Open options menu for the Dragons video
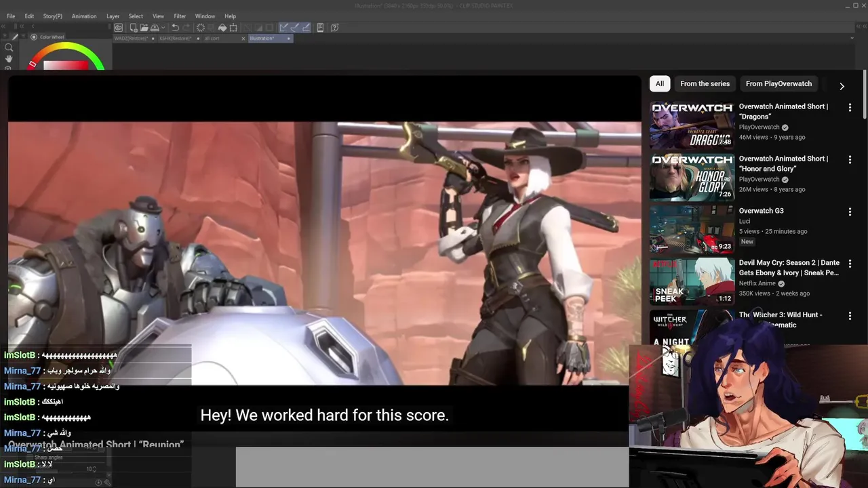Viewport: 868px width, 488px height. 850,107
